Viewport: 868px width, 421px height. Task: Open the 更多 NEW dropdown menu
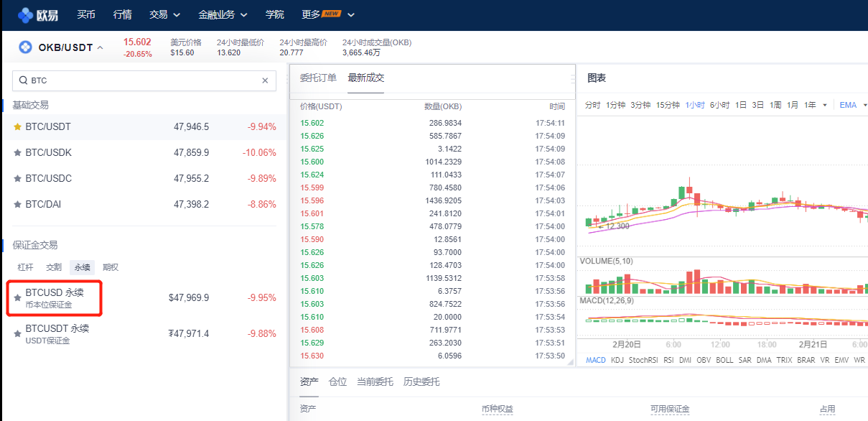click(328, 14)
